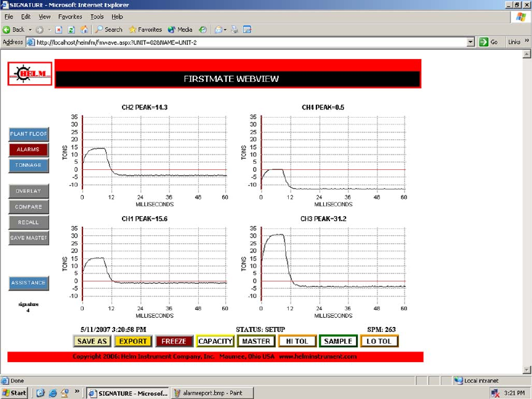The image size is (532, 399).
Task: Open the View menu
Action: (44, 17)
